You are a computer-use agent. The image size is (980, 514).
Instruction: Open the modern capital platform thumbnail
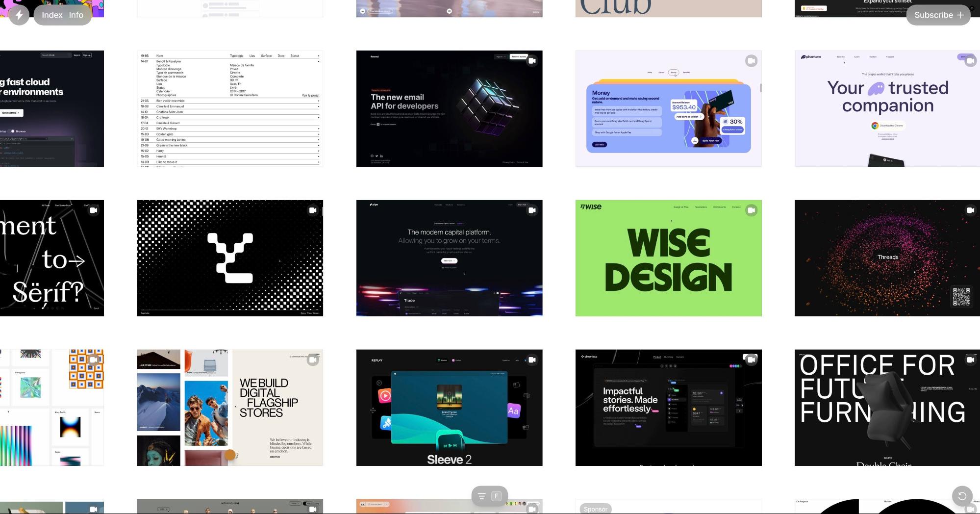coord(449,257)
